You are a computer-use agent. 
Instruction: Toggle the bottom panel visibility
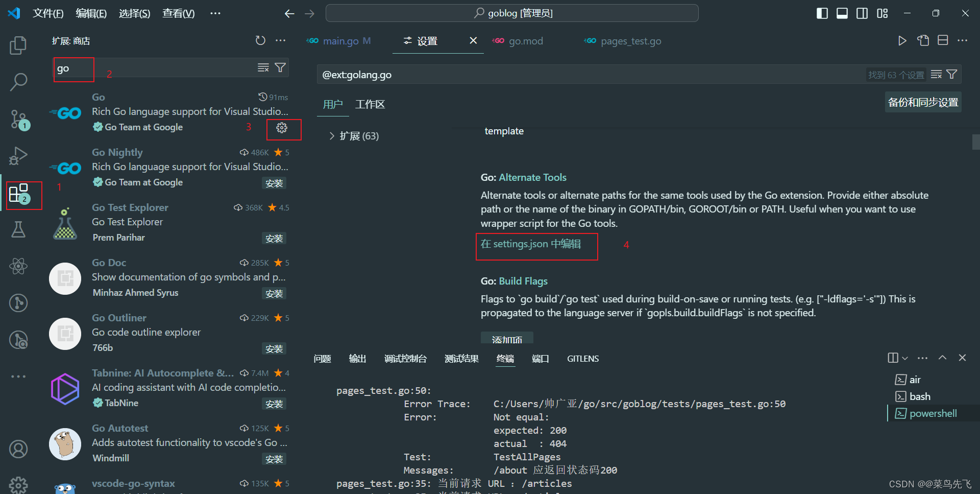pos(842,13)
